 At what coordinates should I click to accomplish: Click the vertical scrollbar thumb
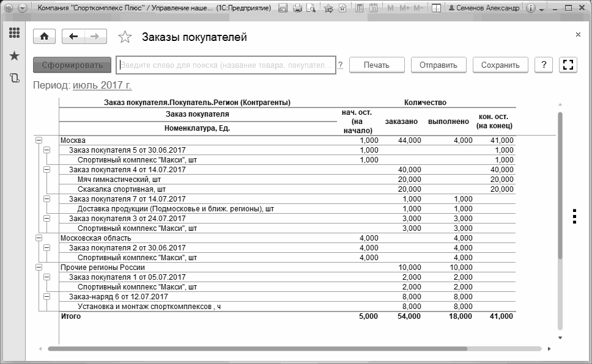pyautogui.click(x=560, y=185)
